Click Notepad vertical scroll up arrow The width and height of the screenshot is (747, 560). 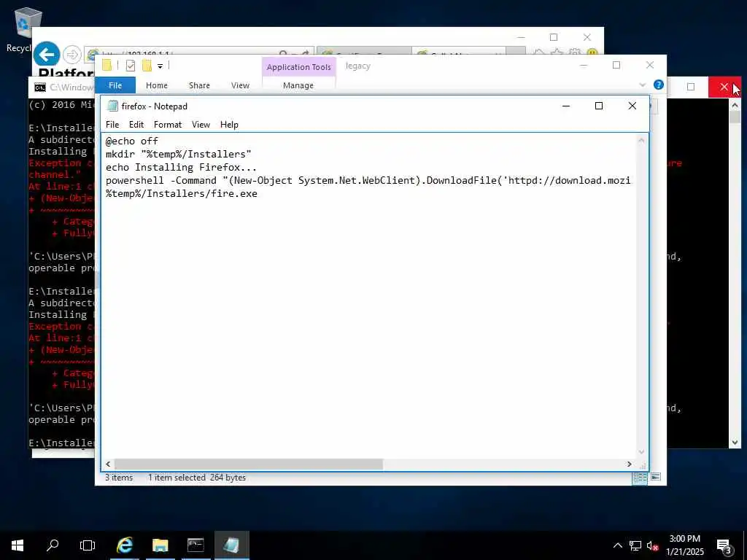pyautogui.click(x=641, y=141)
